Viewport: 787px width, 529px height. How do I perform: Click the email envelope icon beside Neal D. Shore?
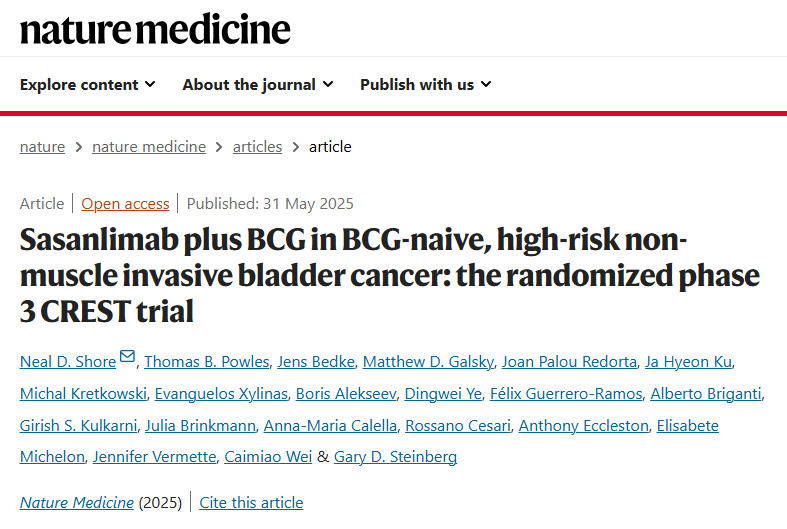point(127,357)
